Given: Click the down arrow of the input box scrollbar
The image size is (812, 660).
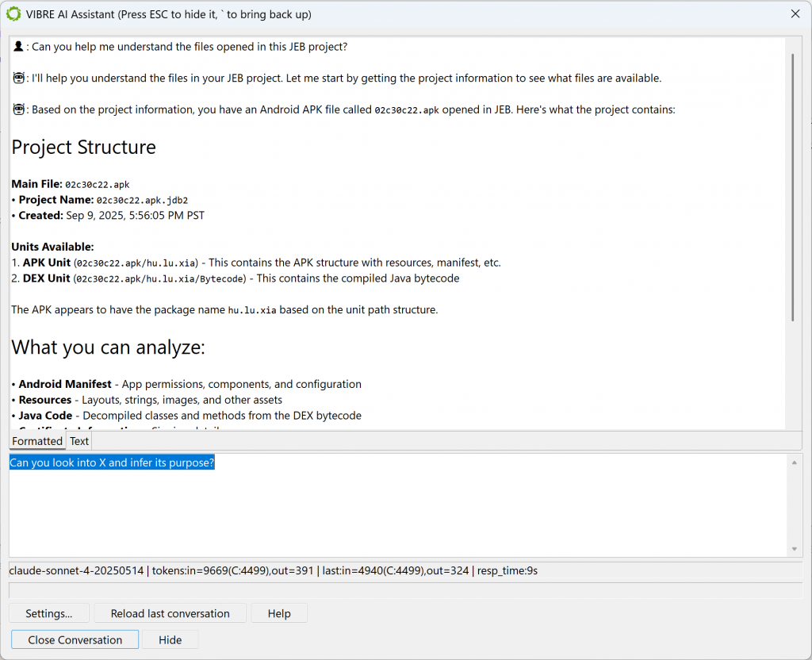Looking at the screenshot, I should click(795, 549).
